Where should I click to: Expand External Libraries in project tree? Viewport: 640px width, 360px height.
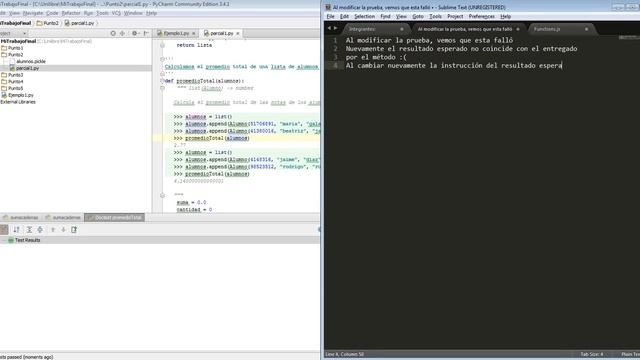pos(18,102)
